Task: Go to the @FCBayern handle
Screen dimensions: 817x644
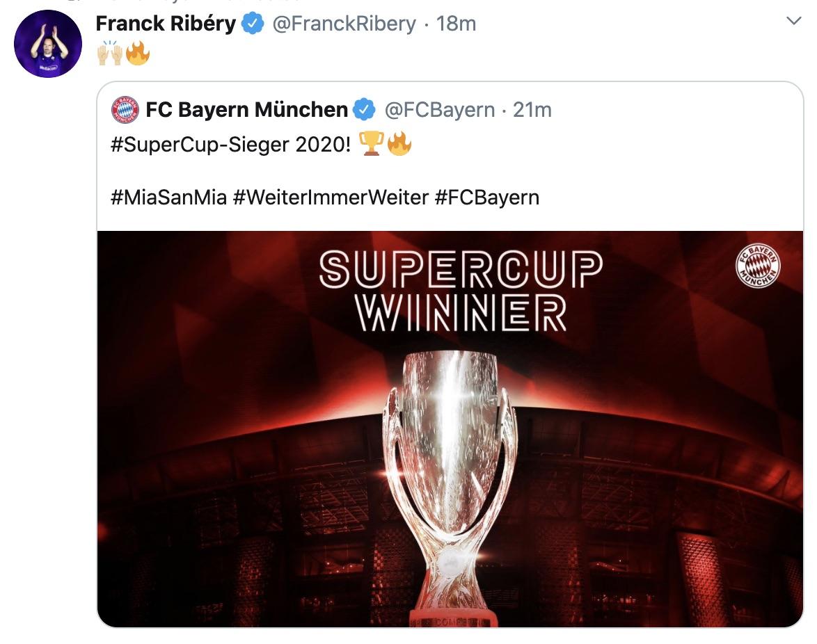Action: tap(440, 110)
